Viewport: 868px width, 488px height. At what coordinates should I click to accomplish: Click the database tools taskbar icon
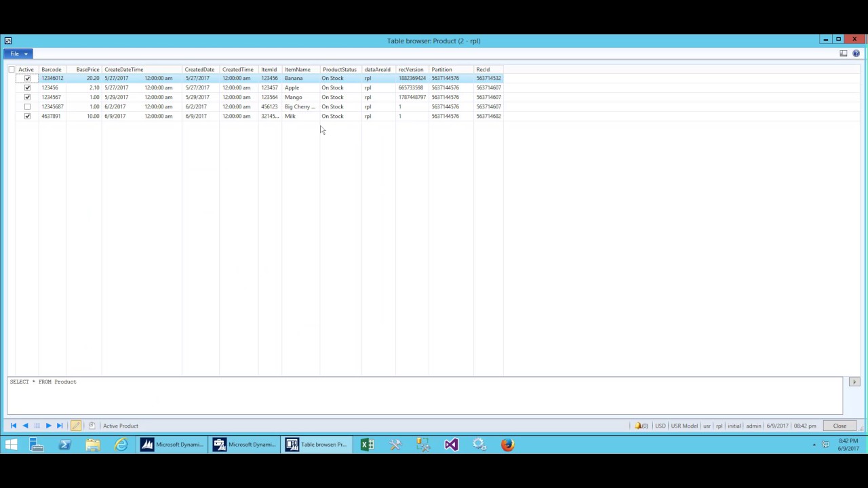point(423,445)
